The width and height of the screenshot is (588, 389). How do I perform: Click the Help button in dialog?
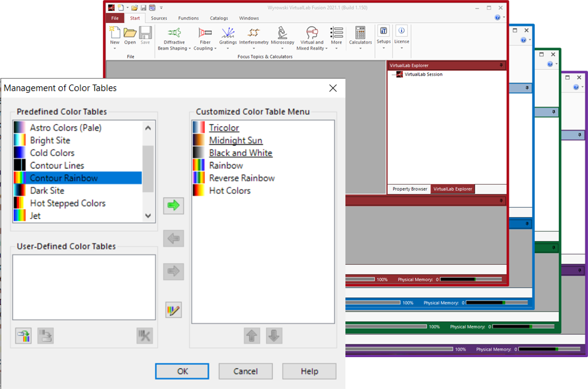click(309, 371)
